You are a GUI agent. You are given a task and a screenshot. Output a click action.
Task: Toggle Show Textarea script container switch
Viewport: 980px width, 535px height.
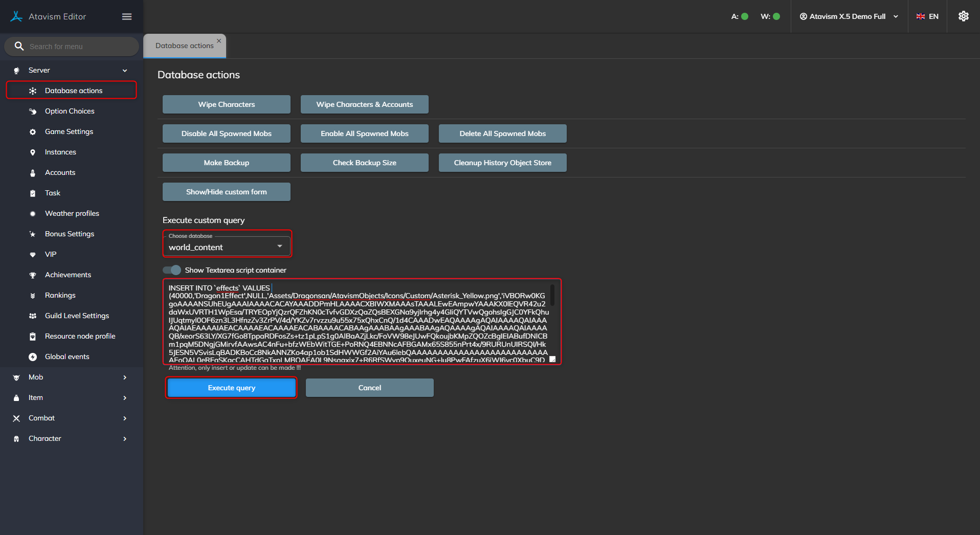click(172, 270)
